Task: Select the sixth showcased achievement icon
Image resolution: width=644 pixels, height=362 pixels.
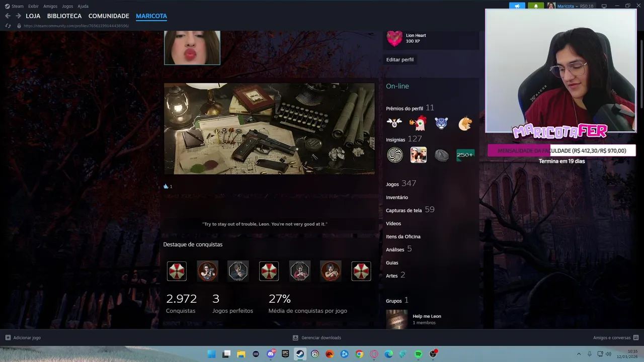Action: point(331,271)
